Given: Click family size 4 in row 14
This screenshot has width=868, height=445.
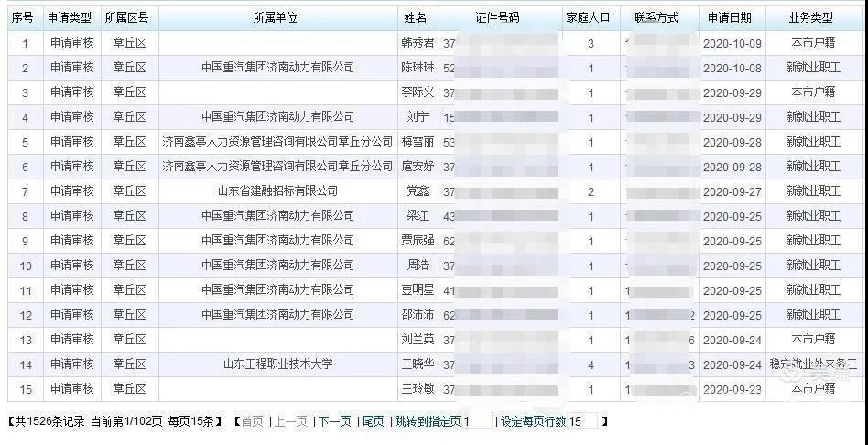Looking at the screenshot, I should pyautogui.click(x=591, y=364).
